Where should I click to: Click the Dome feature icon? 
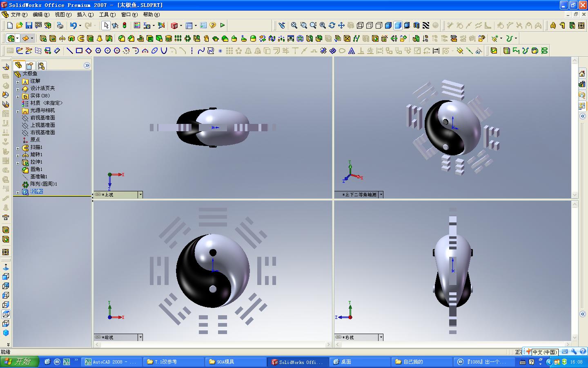click(x=253, y=38)
